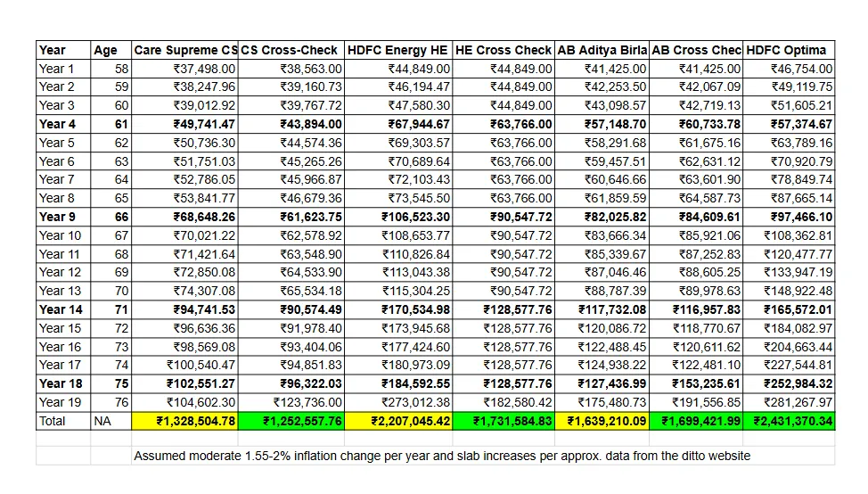Select the ₹50,736.30 cell in Year 5

[184, 143]
